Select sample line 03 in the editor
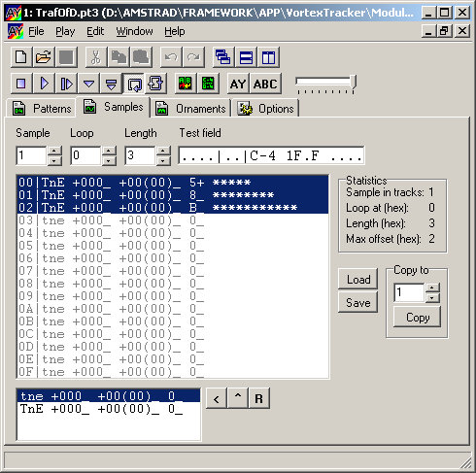Viewport: 476px width, 473px height. pos(173,220)
